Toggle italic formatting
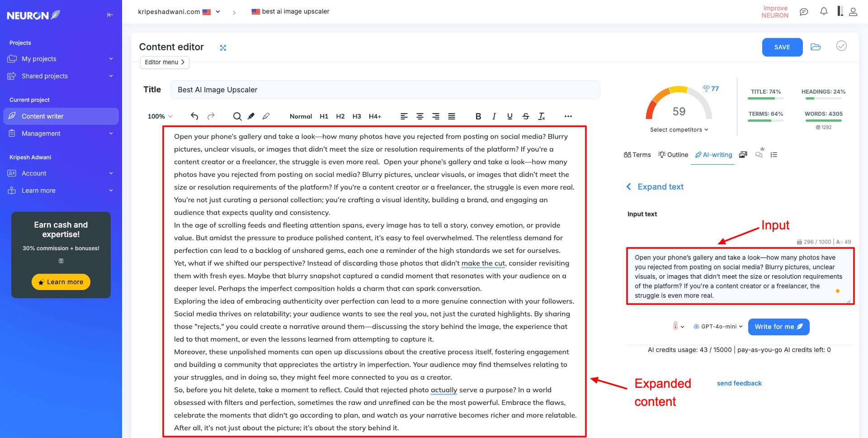 (494, 116)
